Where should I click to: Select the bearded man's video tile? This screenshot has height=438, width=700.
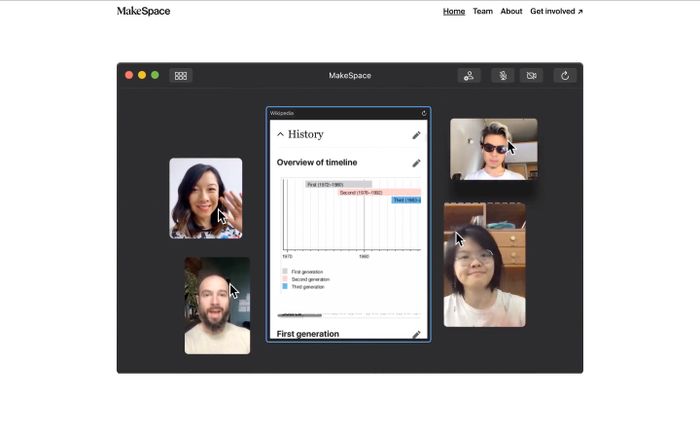[x=217, y=305]
